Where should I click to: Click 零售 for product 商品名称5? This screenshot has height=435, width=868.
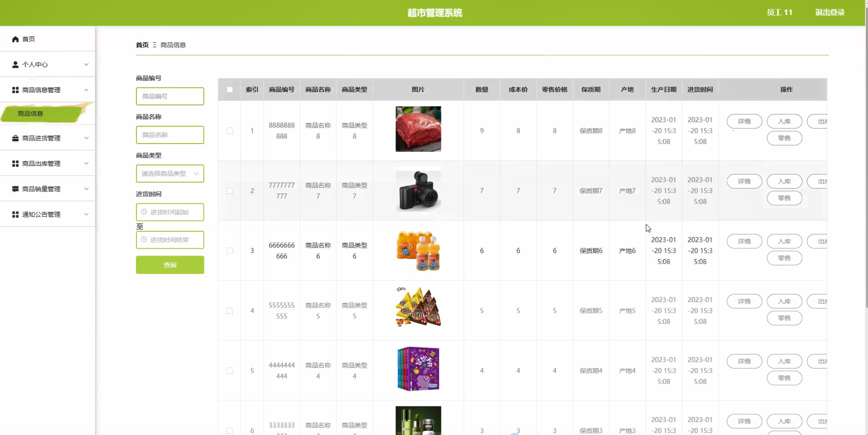tap(785, 318)
